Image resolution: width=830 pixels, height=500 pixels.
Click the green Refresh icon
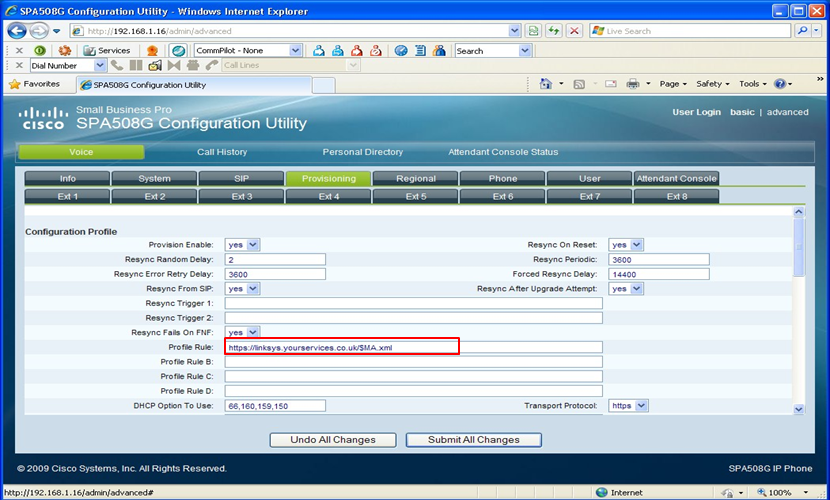[x=554, y=31]
